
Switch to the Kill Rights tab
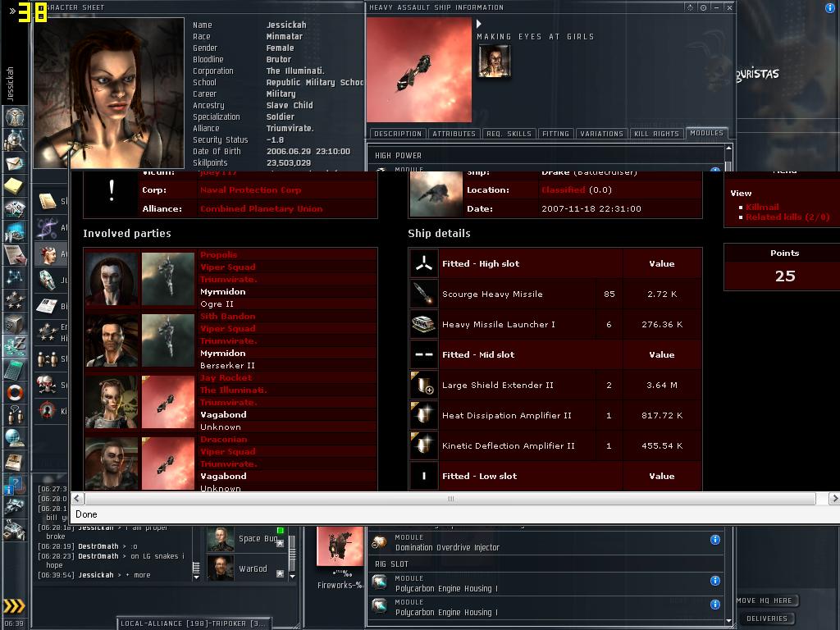click(x=657, y=134)
